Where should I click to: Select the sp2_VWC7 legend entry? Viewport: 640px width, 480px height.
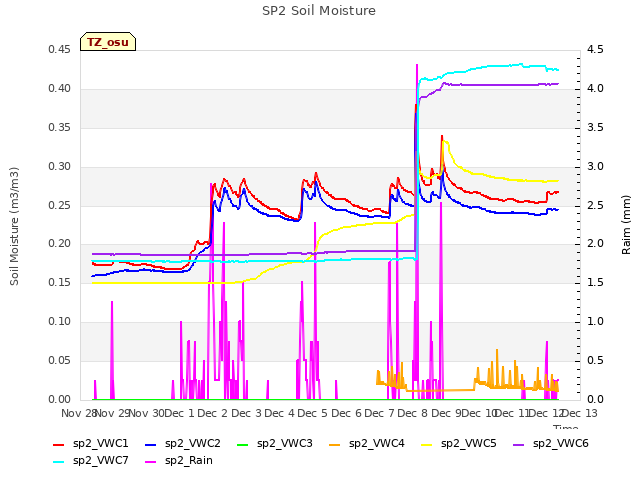pos(91,460)
